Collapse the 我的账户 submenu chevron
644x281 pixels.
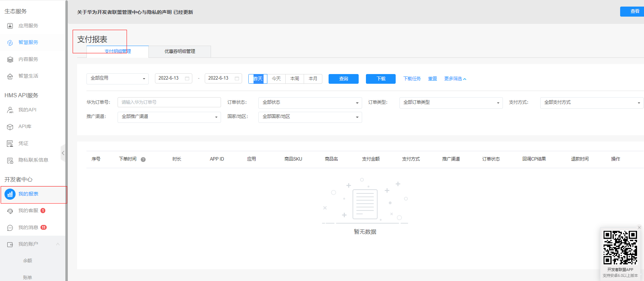pos(58,244)
